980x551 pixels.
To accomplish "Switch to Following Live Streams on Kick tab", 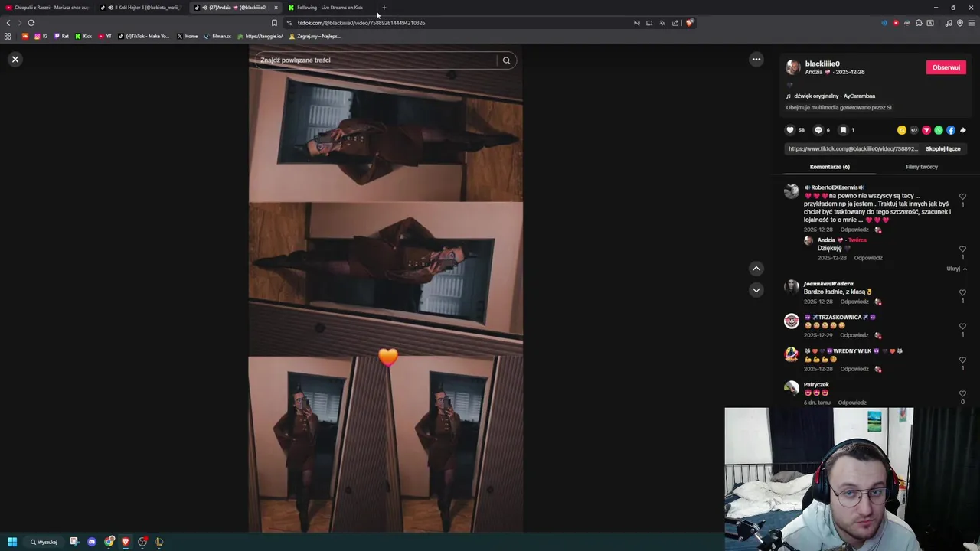I will [329, 8].
